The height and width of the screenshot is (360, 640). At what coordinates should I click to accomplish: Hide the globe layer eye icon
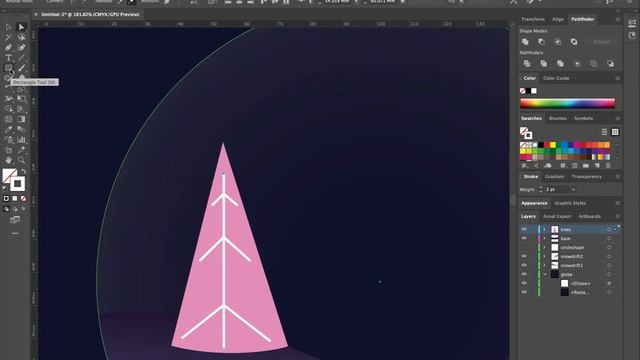(x=524, y=274)
